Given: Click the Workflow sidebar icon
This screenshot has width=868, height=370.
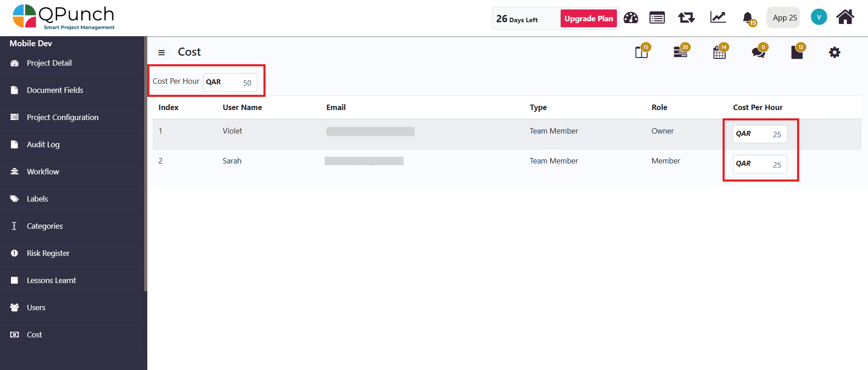Looking at the screenshot, I should coord(15,172).
